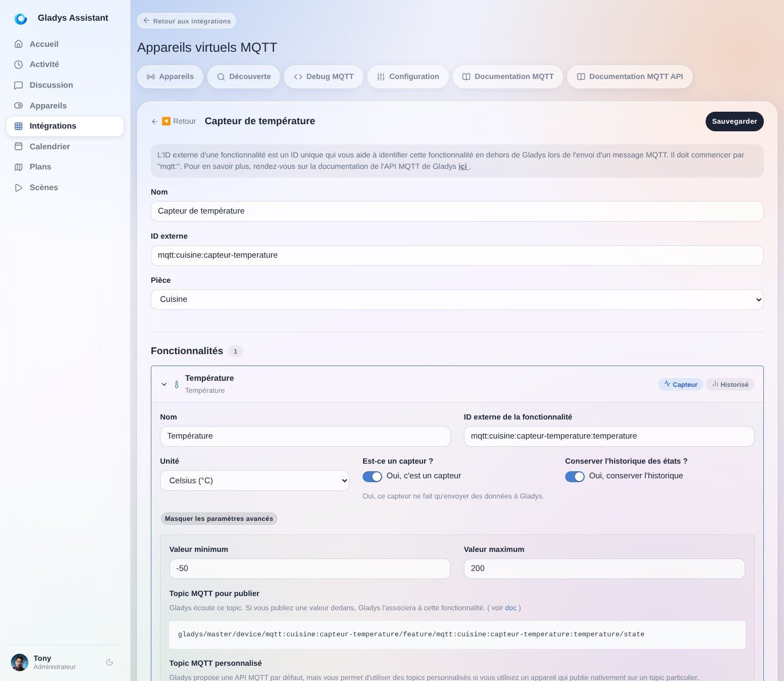
Task: Switch to the Debug MQTT tab
Action: (x=323, y=77)
